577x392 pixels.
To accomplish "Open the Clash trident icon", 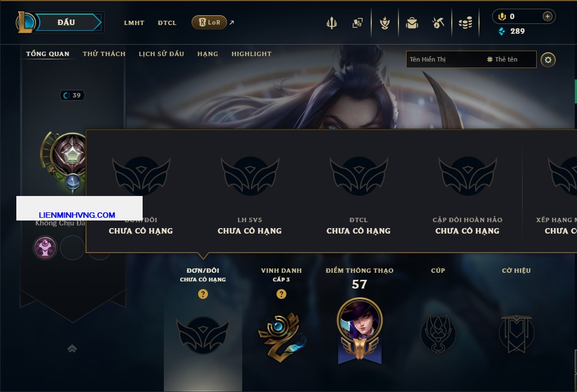I will [x=332, y=23].
